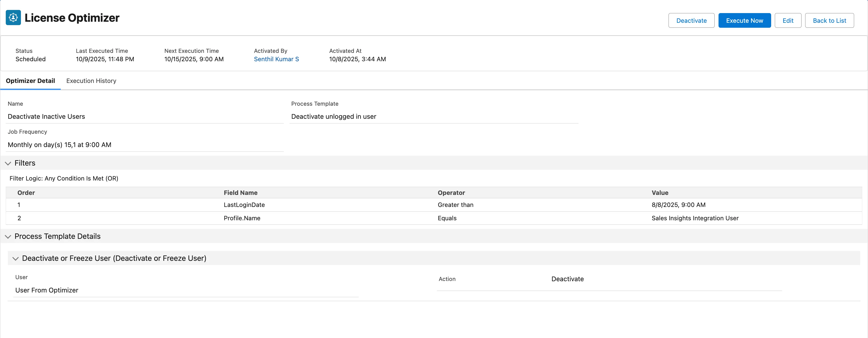This screenshot has width=868, height=338.
Task: Click the Process Template value field
Action: 333,116
